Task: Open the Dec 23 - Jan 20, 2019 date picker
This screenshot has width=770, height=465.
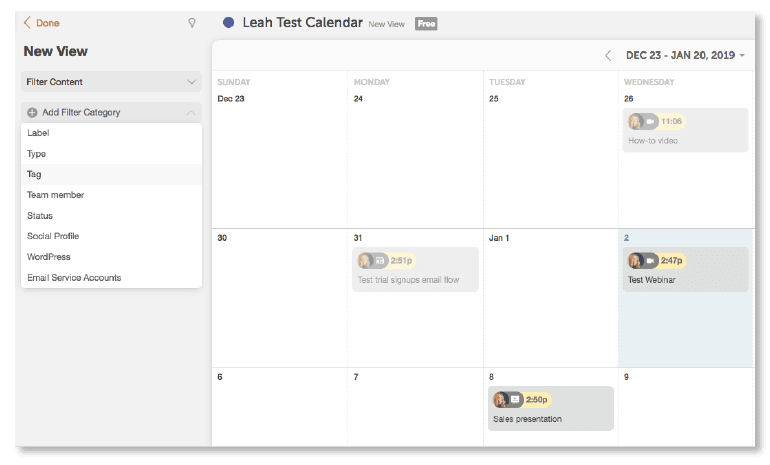Action: tap(685, 56)
